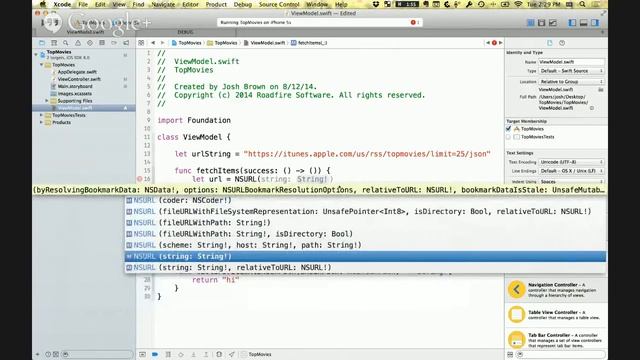Click the Name field containing ViewModel.swift
The height and width of the screenshot is (360, 640).
pos(571,62)
